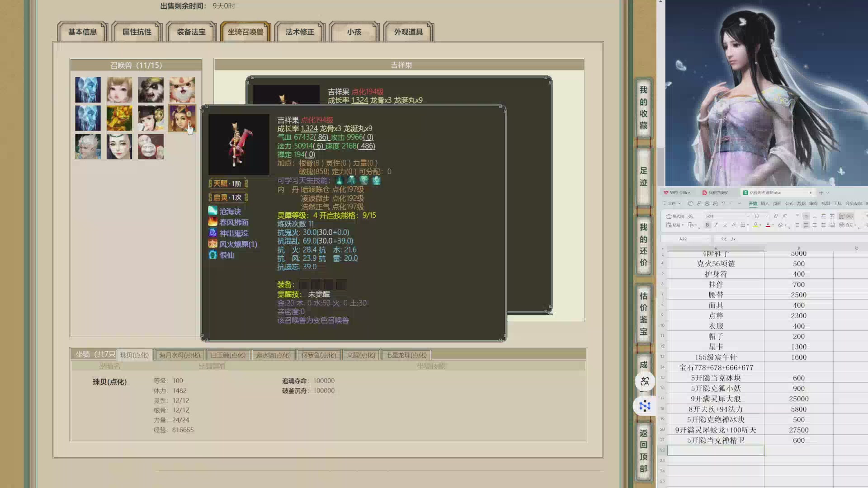Toggle bold formatting in WPS
Screen dimensions: 868x488
pos(708,225)
